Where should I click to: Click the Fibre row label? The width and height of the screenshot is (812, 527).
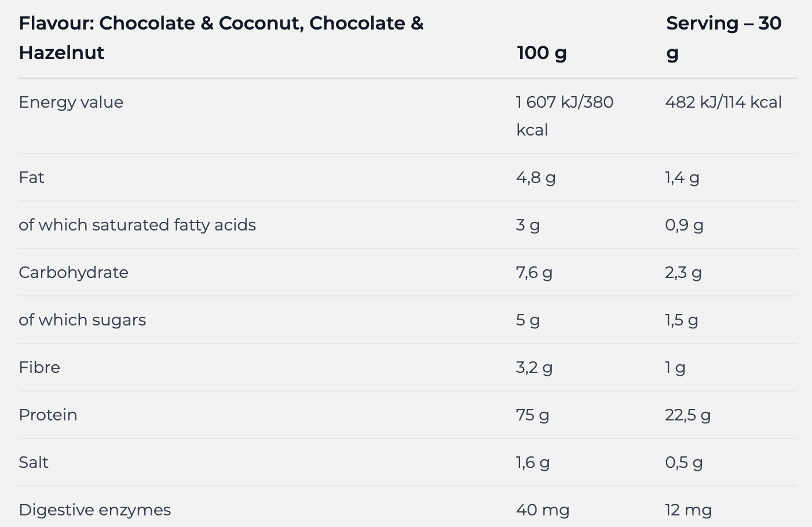[x=39, y=367]
